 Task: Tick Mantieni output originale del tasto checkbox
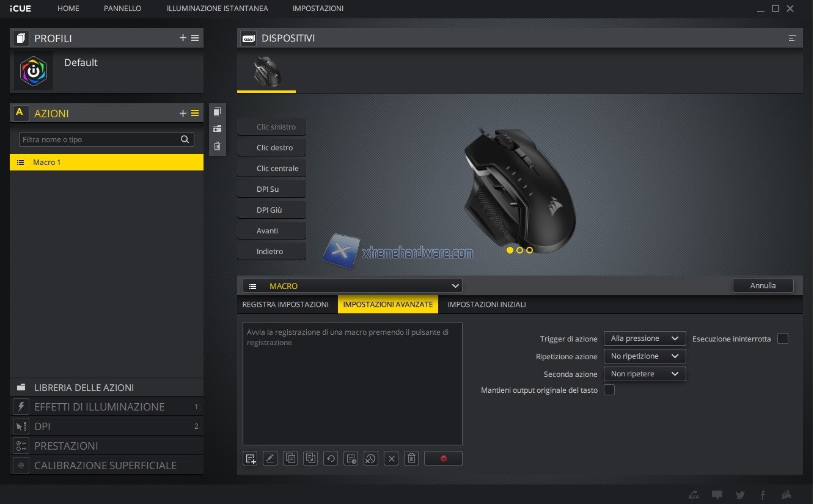point(609,390)
